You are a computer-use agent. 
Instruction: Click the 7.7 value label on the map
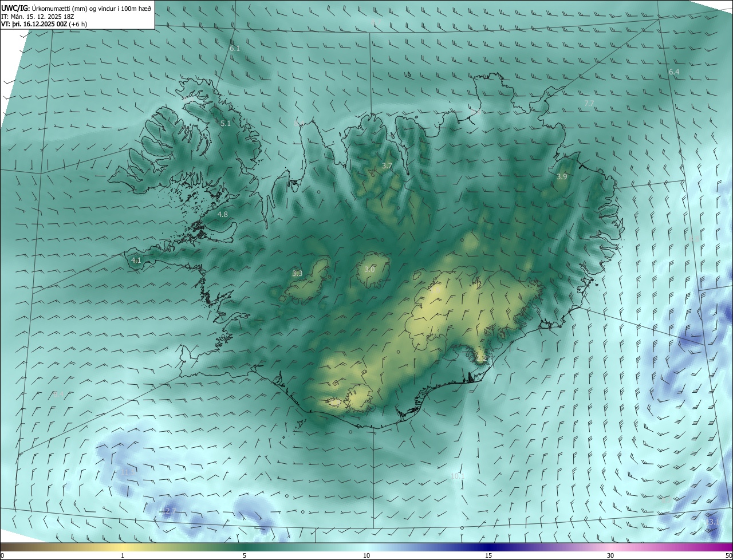589,103
